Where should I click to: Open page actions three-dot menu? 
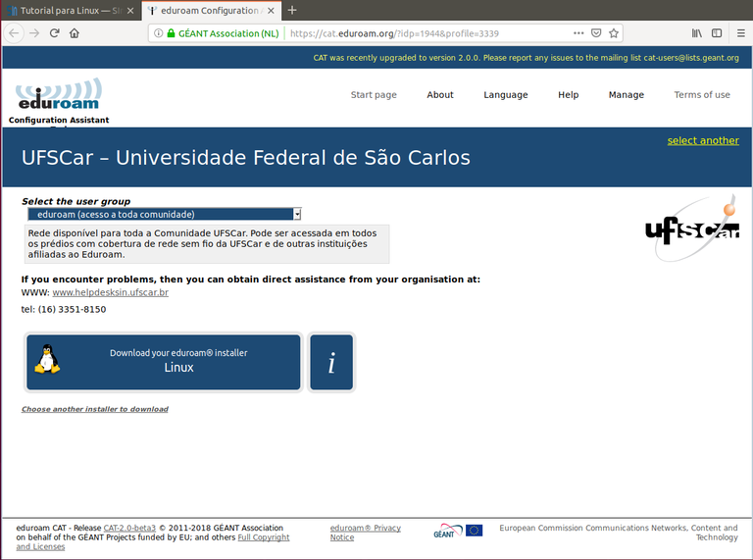click(578, 33)
